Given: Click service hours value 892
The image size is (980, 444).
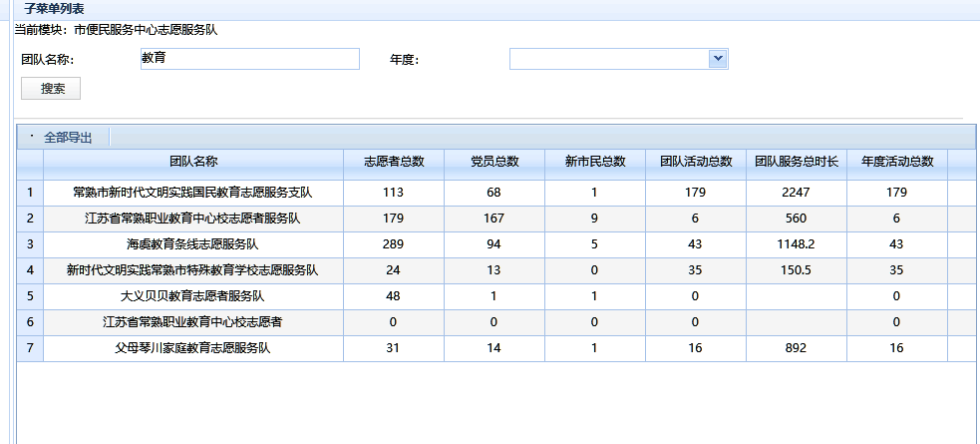Looking at the screenshot, I should 796,348.
